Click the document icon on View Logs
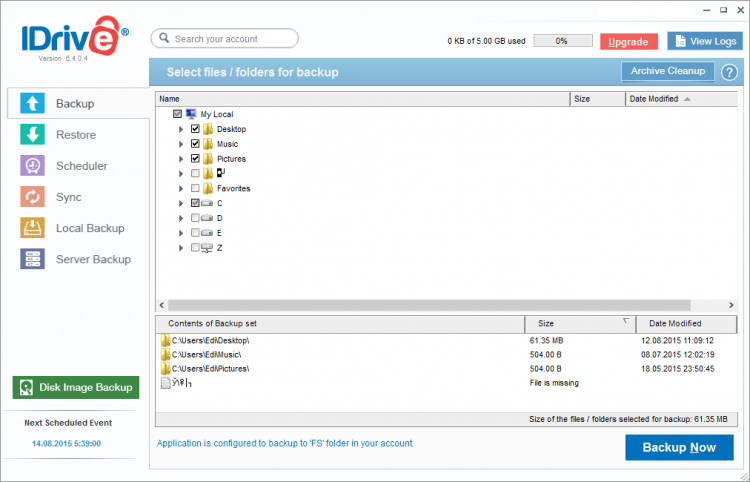 680,42
